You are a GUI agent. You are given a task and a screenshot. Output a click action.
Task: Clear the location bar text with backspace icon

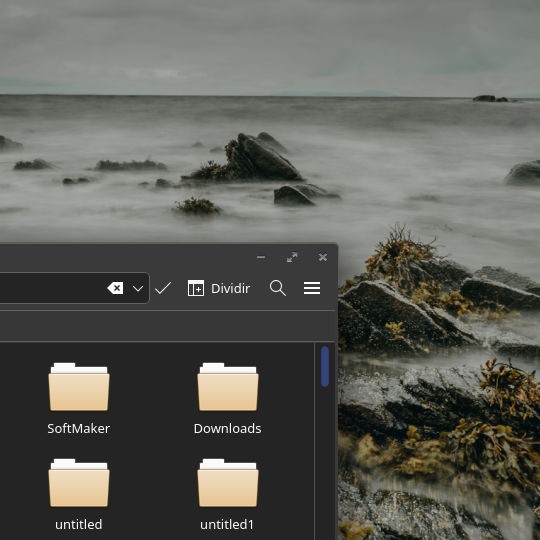[115, 288]
